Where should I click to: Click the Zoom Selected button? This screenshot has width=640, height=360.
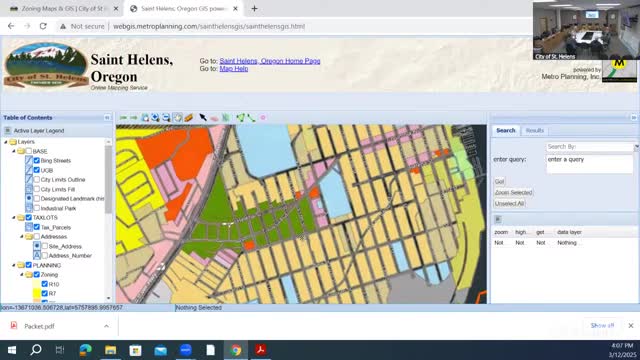(513, 193)
